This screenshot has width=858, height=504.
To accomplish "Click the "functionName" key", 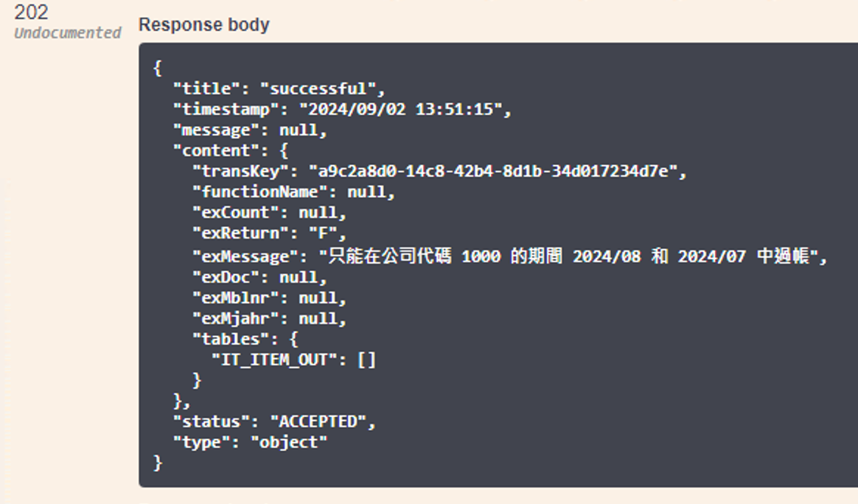I will pyautogui.click(x=259, y=192).
